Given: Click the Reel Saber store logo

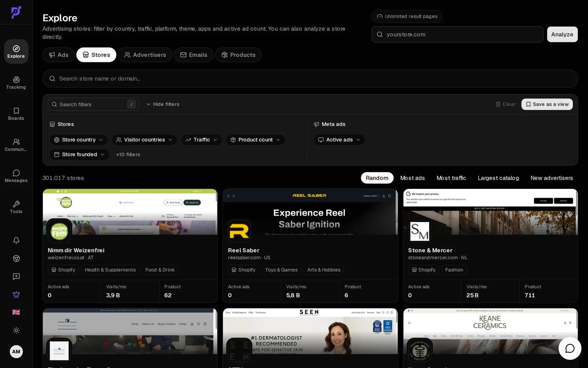Looking at the screenshot, I should [239, 231].
